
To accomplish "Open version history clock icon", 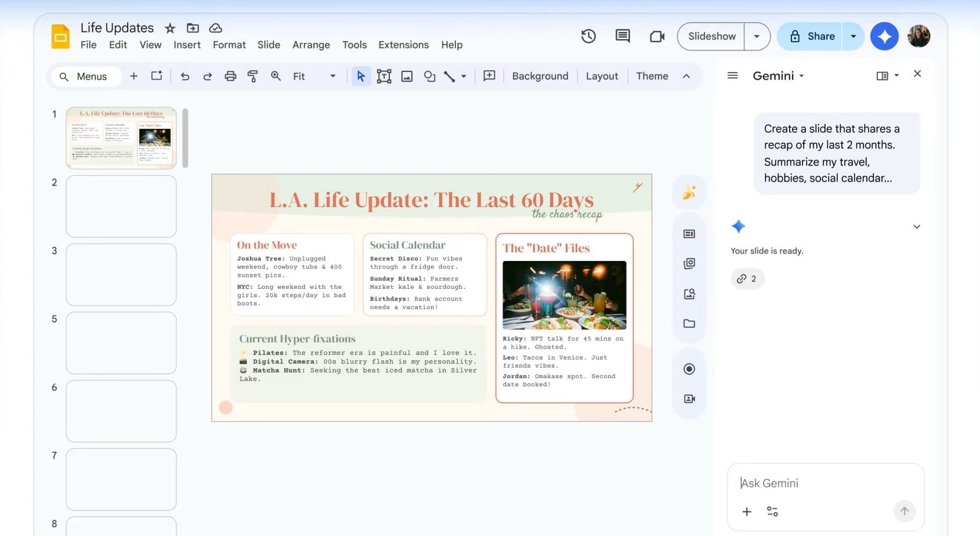I will coord(588,37).
